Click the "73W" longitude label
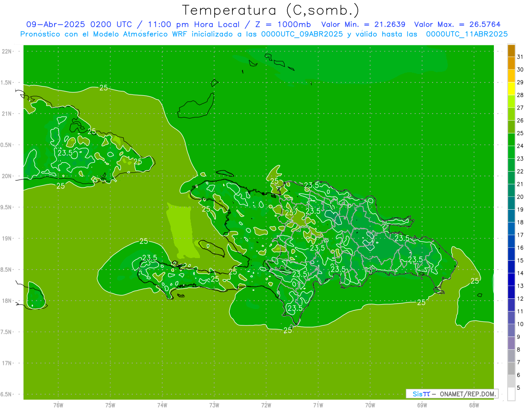The width and height of the screenshot is (532, 411). point(214,405)
